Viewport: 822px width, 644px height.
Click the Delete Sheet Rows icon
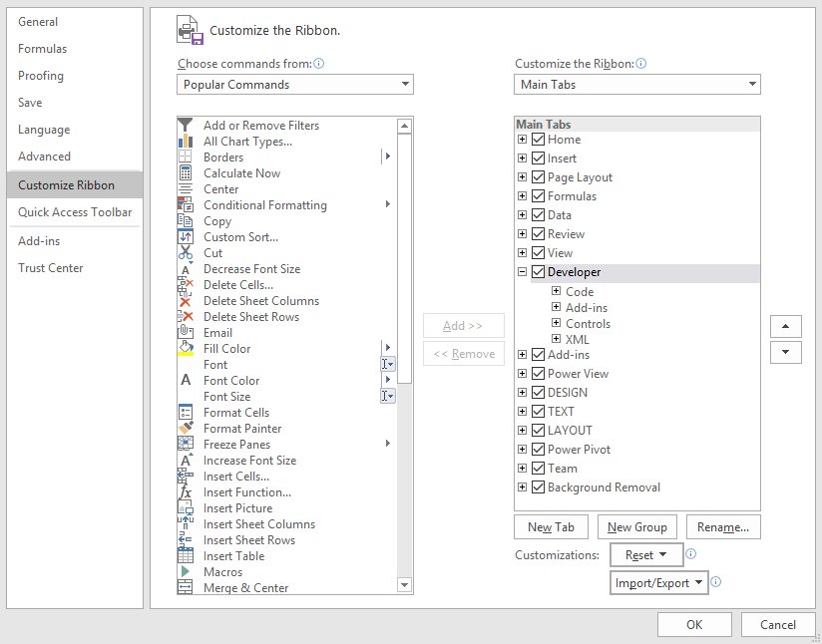[x=186, y=317]
